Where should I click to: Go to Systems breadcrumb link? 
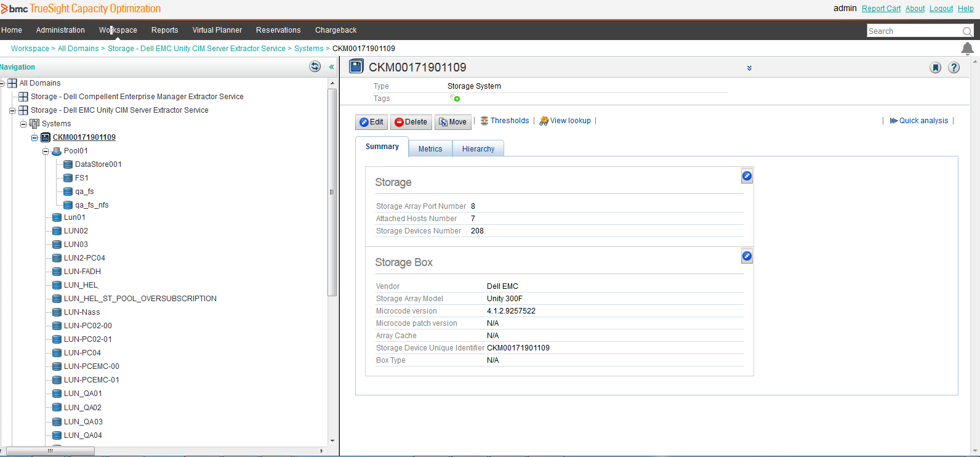tap(308, 49)
